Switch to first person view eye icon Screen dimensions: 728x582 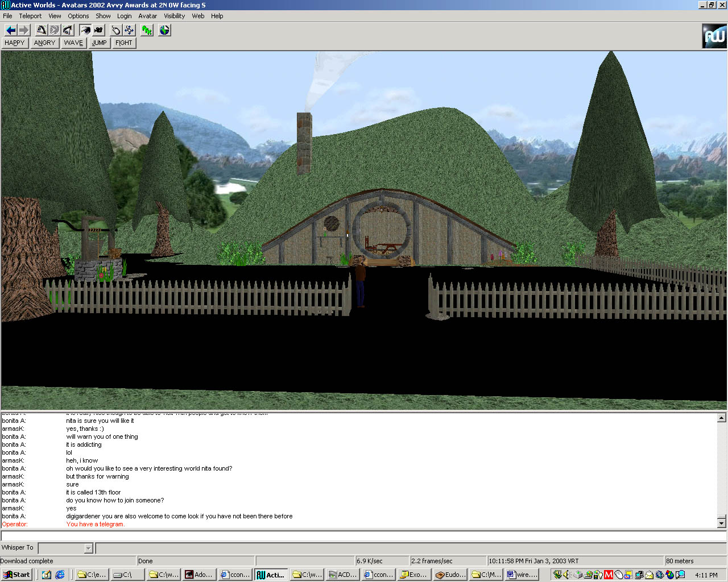85,30
